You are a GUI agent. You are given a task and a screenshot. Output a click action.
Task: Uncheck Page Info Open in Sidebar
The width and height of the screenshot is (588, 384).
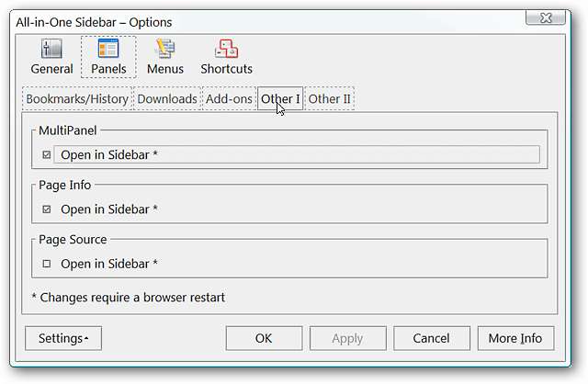click(47, 209)
